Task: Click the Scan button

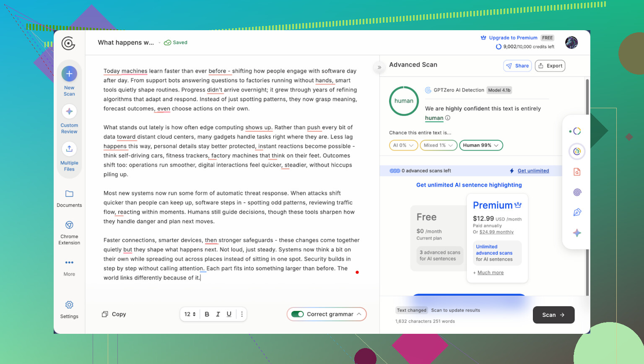Action: click(x=553, y=315)
